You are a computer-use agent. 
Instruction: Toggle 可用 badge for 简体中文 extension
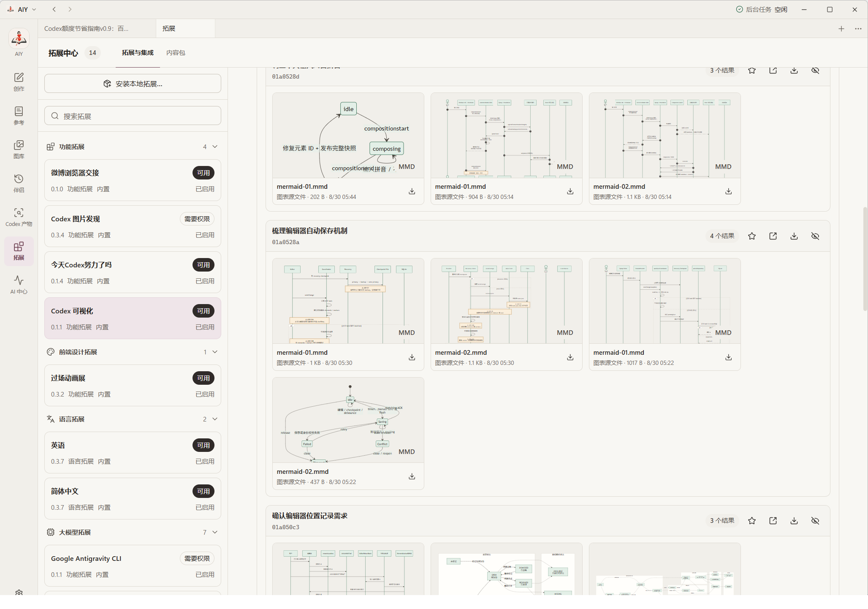203,491
